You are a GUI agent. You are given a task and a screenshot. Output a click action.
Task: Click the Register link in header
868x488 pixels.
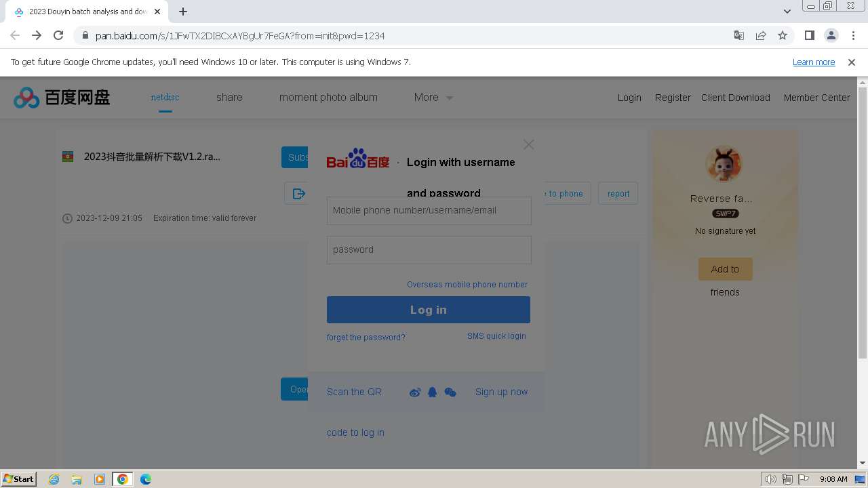point(673,98)
